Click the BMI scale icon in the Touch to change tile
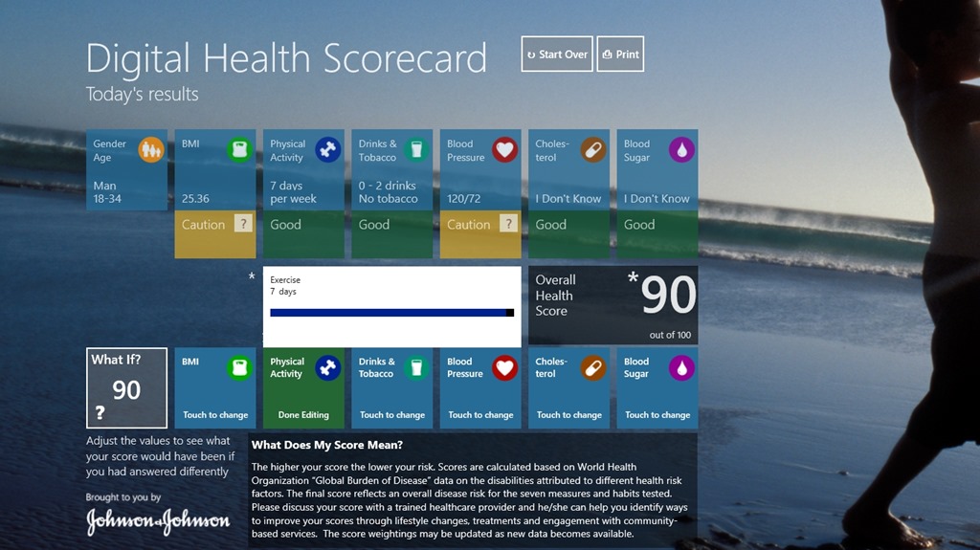 [239, 367]
